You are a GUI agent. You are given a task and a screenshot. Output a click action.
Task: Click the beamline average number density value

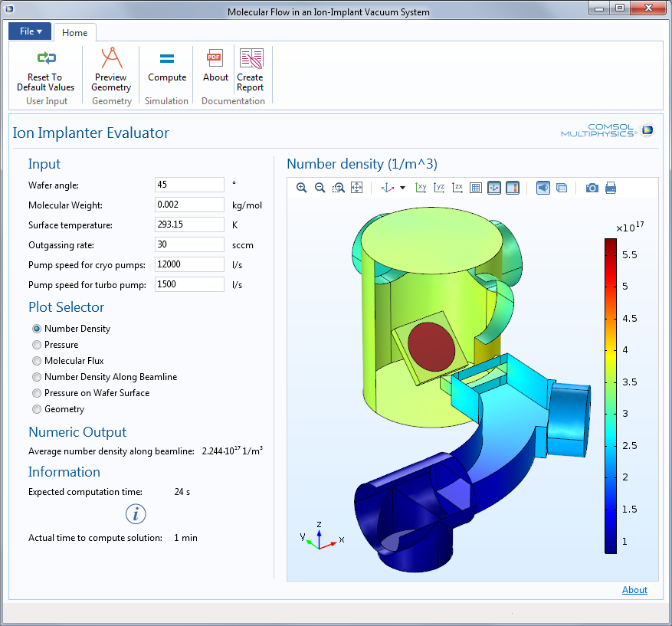coord(232,451)
